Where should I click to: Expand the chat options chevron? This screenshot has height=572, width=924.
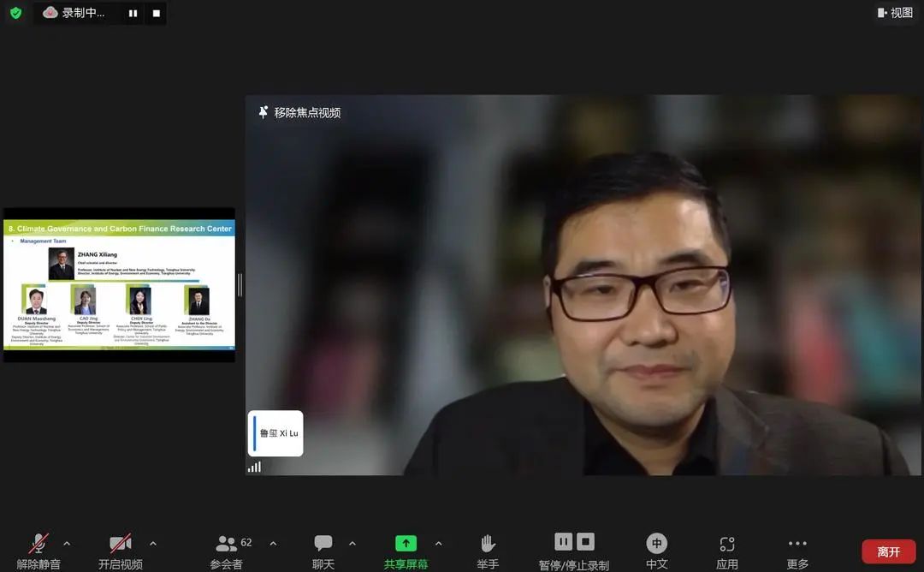[352, 544]
